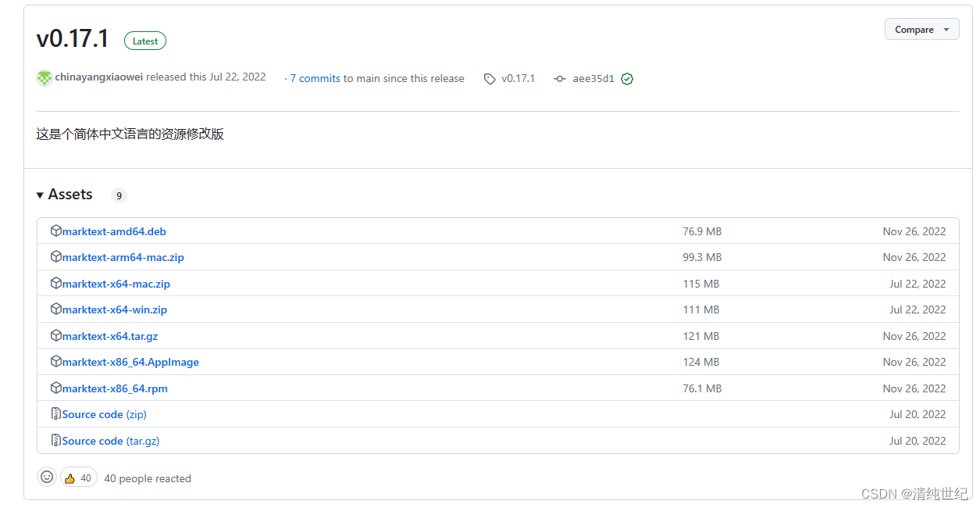Click the 111 MB size value
The width and height of the screenshot is (980, 508).
pyautogui.click(x=701, y=309)
